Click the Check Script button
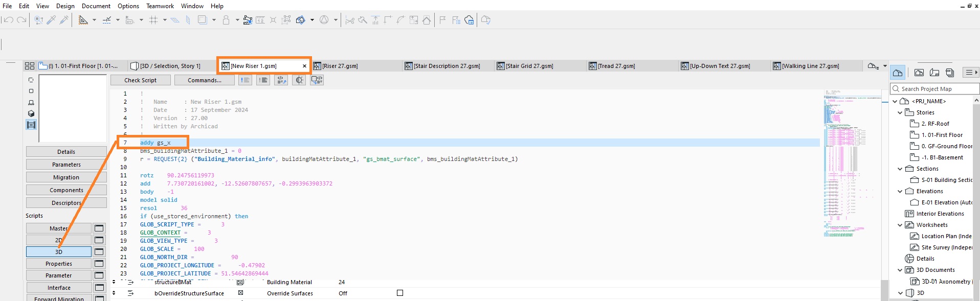 point(141,80)
